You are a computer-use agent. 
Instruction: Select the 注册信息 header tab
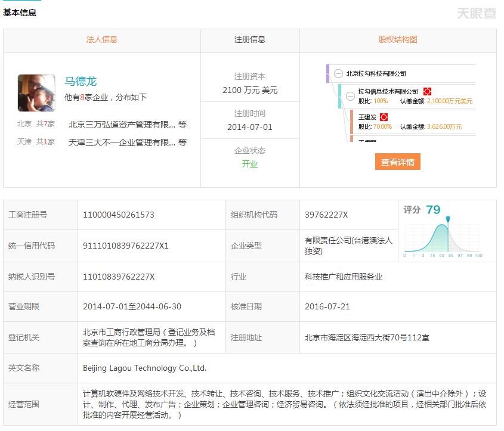pyautogui.click(x=250, y=39)
